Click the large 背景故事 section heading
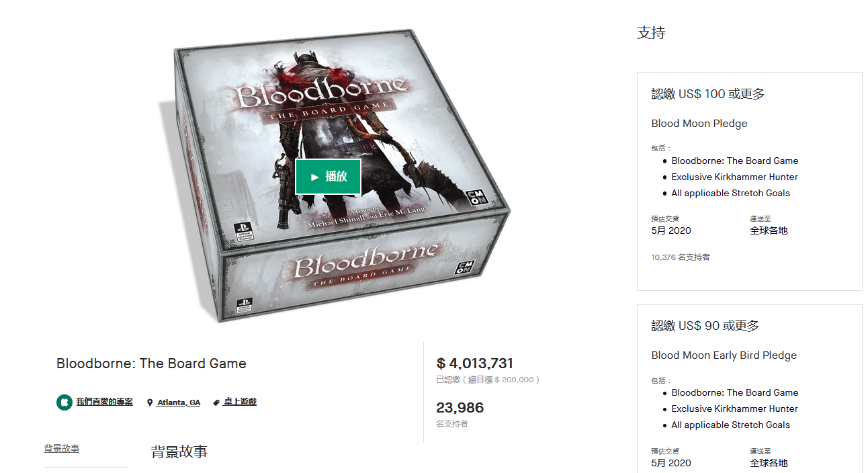Viewport: 868px width, 473px height. click(179, 452)
